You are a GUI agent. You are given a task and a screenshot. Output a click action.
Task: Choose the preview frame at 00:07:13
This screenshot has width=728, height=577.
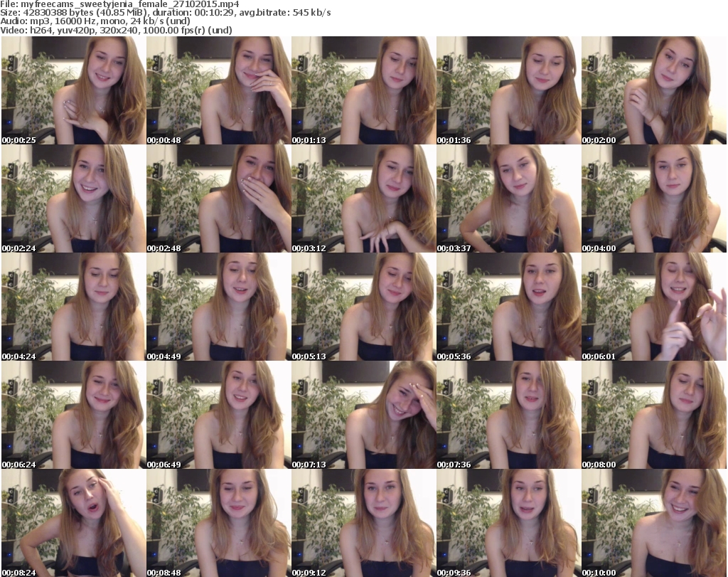(x=363, y=415)
